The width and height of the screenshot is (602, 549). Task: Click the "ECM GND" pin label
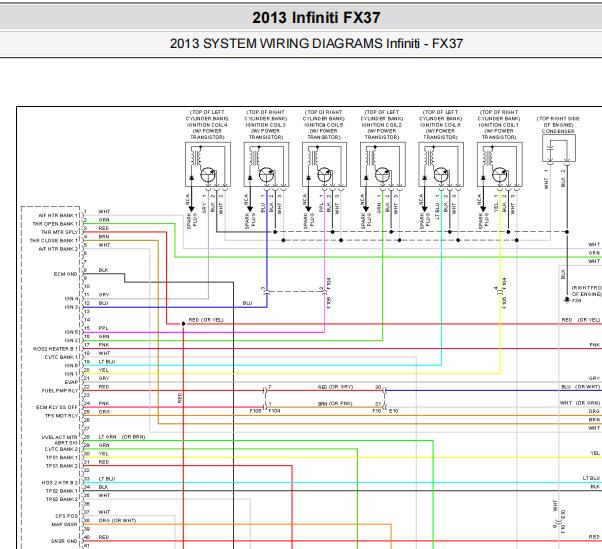coord(65,274)
